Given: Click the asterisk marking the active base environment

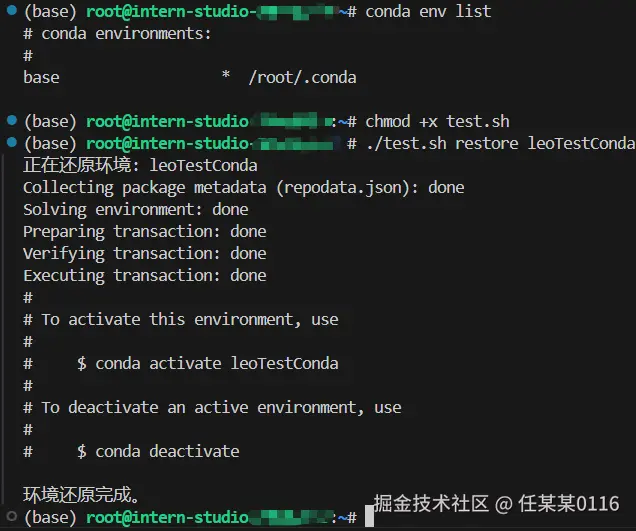Looking at the screenshot, I should [226, 76].
